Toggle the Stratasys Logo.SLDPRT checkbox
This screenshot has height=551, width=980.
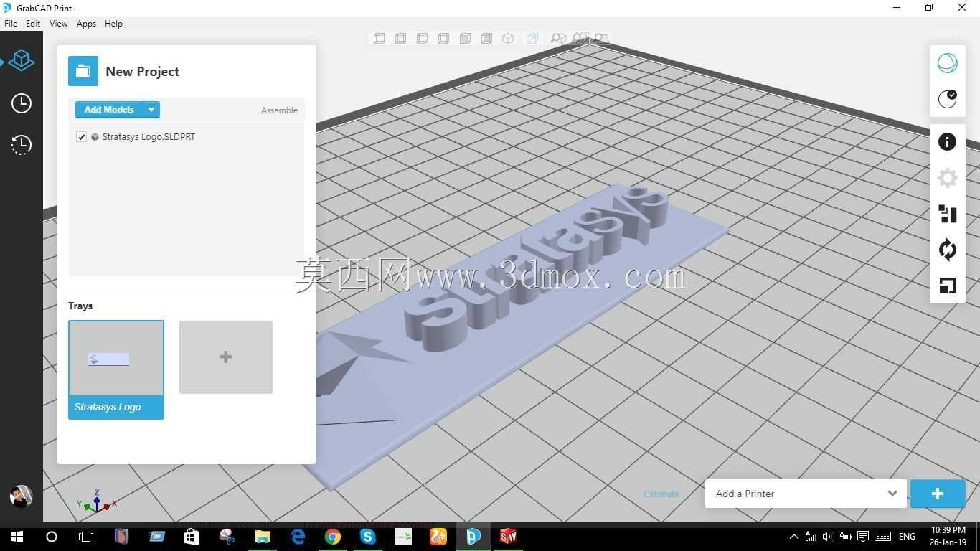tap(81, 137)
